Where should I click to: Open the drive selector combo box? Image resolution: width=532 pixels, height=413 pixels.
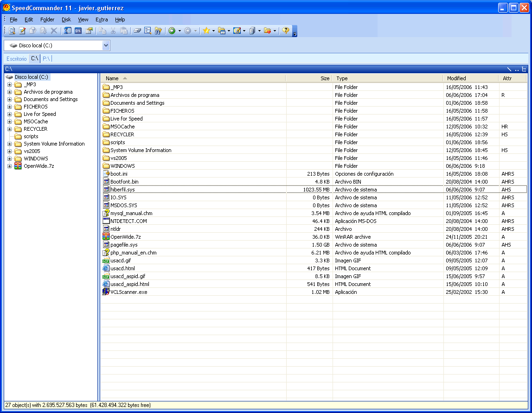(x=57, y=45)
